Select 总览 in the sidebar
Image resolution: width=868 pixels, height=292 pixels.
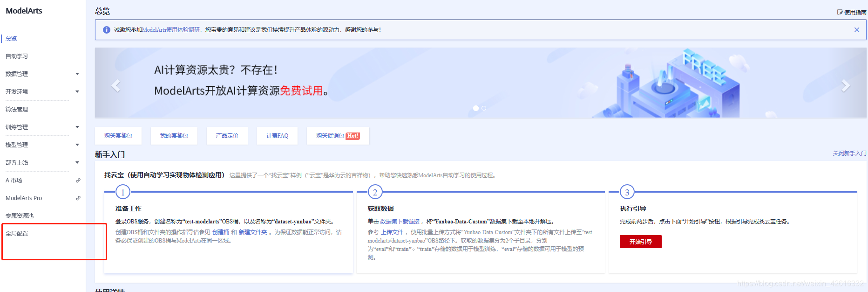[11, 39]
